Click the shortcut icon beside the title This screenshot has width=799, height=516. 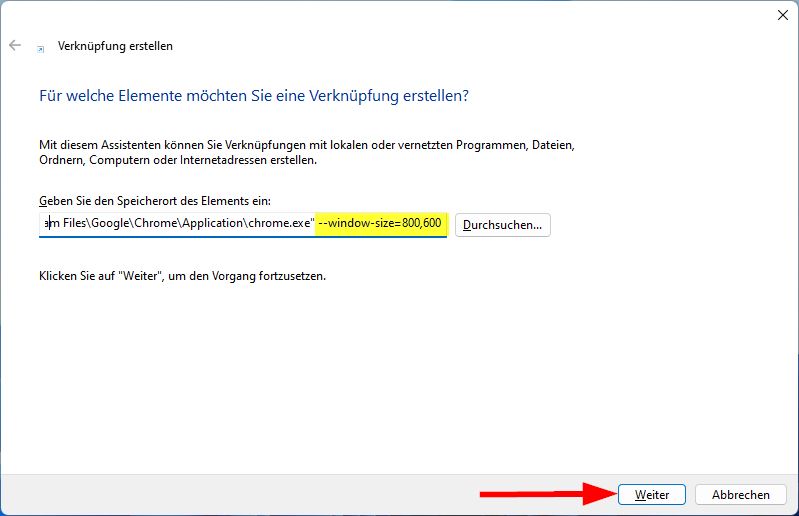(x=41, y=49)
